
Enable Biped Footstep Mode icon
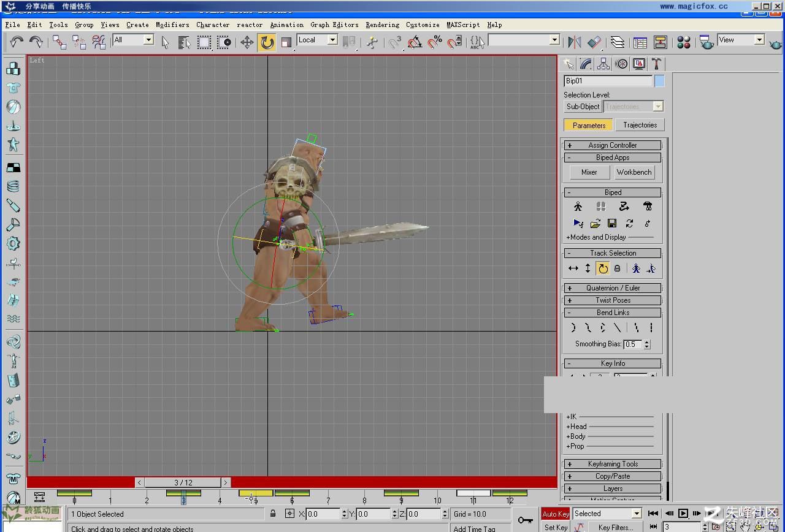tap(601, 207)
